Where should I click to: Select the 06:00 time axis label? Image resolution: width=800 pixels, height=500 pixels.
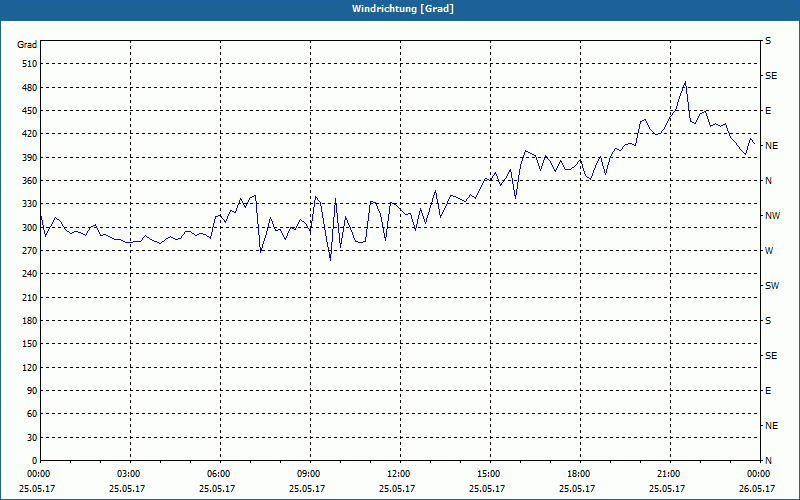coord(219,474)
